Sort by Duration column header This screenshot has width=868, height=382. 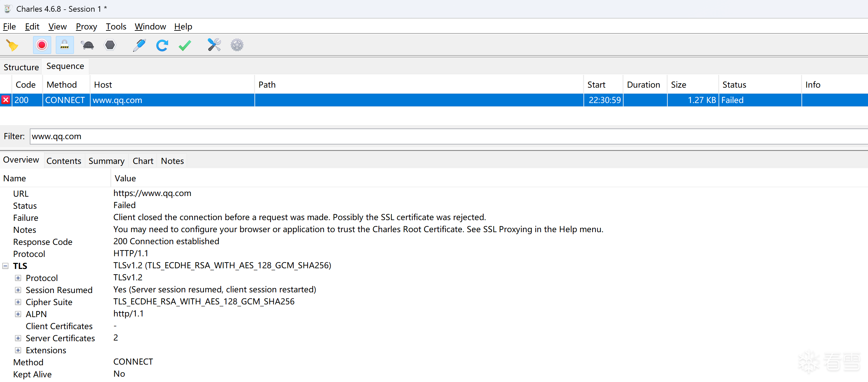point(643,85)
